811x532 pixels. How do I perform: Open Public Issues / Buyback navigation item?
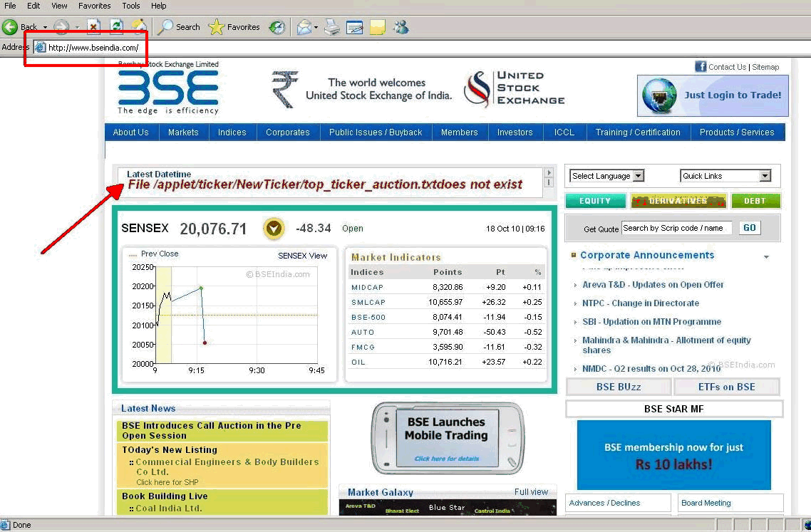pyautogui.click(x=376, y=132)
